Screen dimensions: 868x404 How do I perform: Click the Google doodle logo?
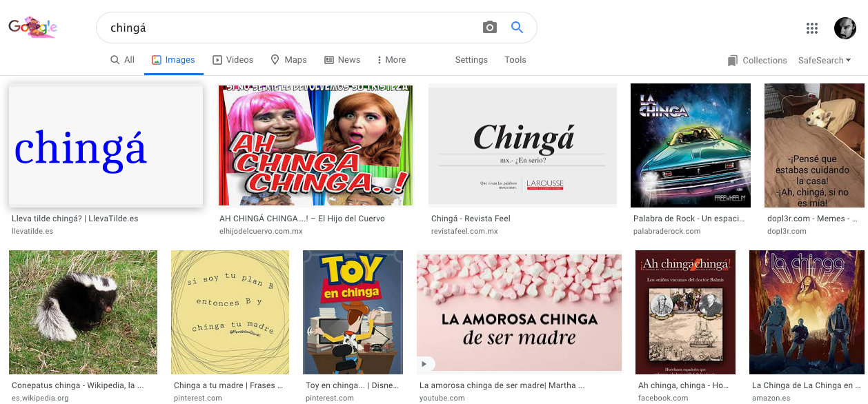[32, 28]
